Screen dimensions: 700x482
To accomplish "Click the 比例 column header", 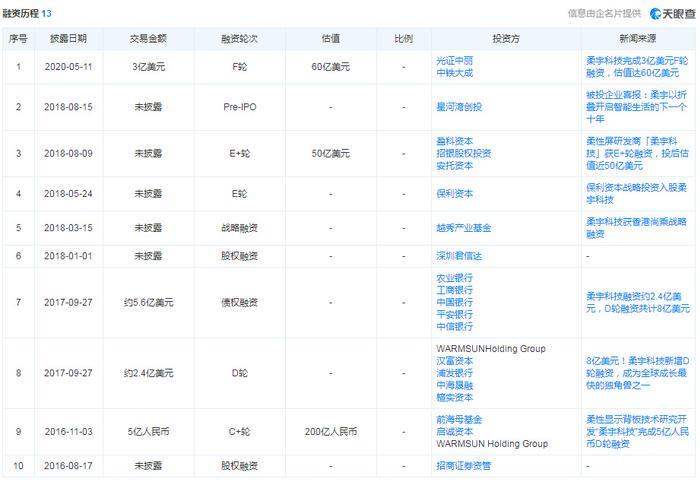I will (x=404, y=39).
